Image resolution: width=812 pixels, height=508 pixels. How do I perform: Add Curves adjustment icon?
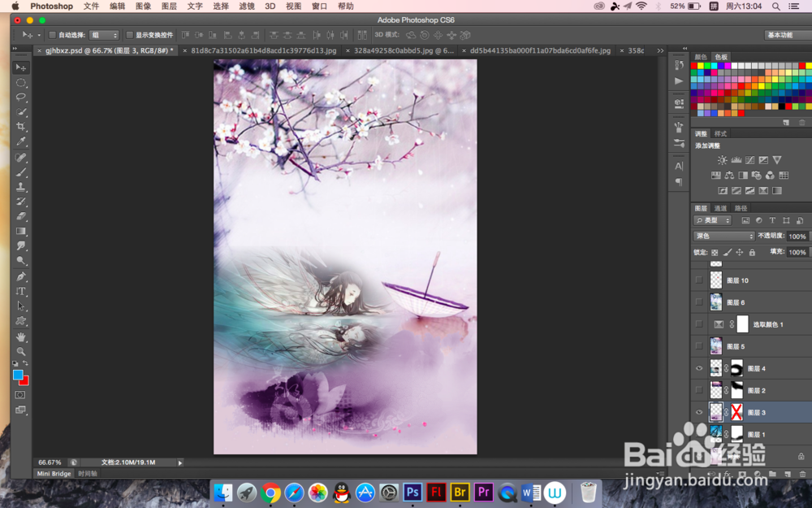[749, 160]
